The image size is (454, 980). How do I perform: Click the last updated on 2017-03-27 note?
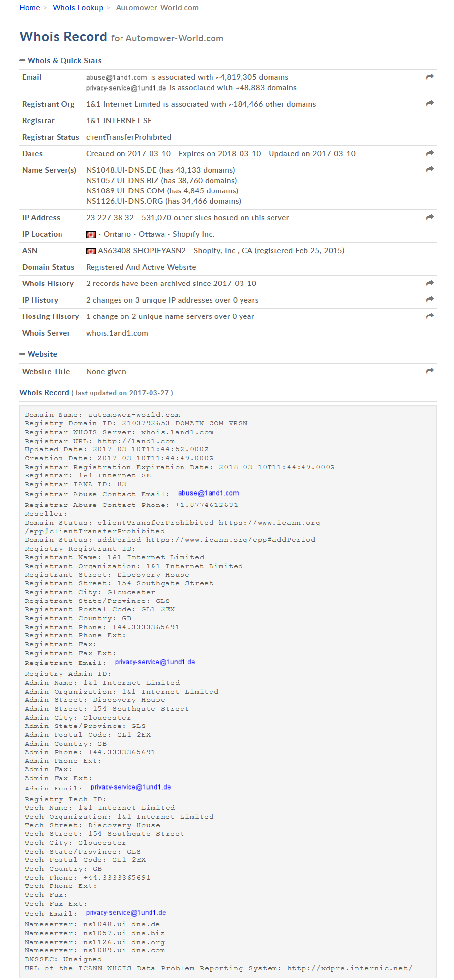122,393
